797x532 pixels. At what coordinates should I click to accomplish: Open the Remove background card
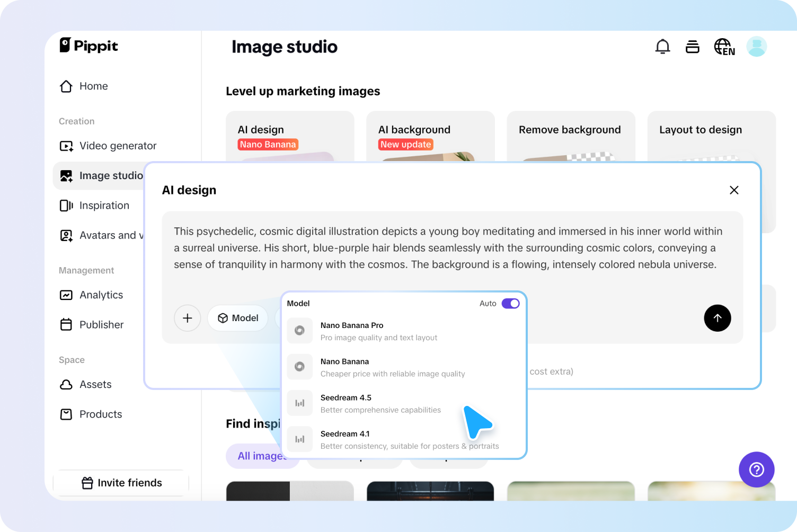[571, 136]
